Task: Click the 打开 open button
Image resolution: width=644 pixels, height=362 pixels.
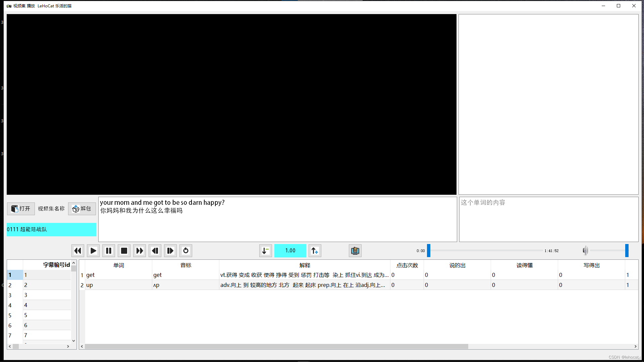Action: coord(21,209)
